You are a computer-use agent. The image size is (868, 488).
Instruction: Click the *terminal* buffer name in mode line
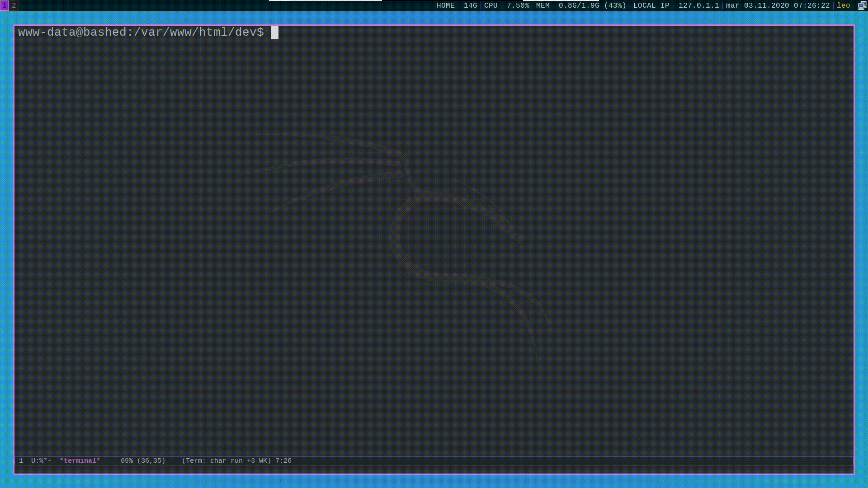(80, 461)
